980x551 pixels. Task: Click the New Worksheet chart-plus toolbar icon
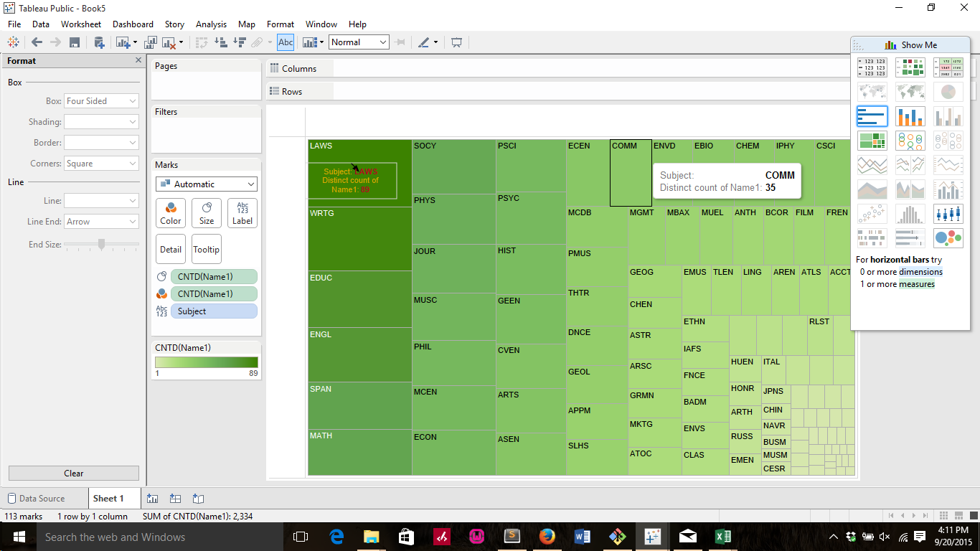tap(122, 42)
